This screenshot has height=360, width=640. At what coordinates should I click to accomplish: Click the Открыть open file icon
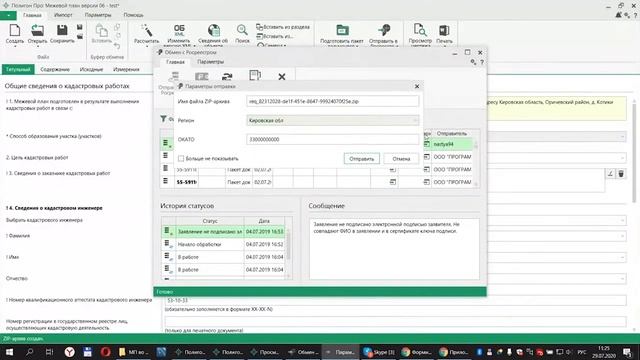(x=37, y=31)
